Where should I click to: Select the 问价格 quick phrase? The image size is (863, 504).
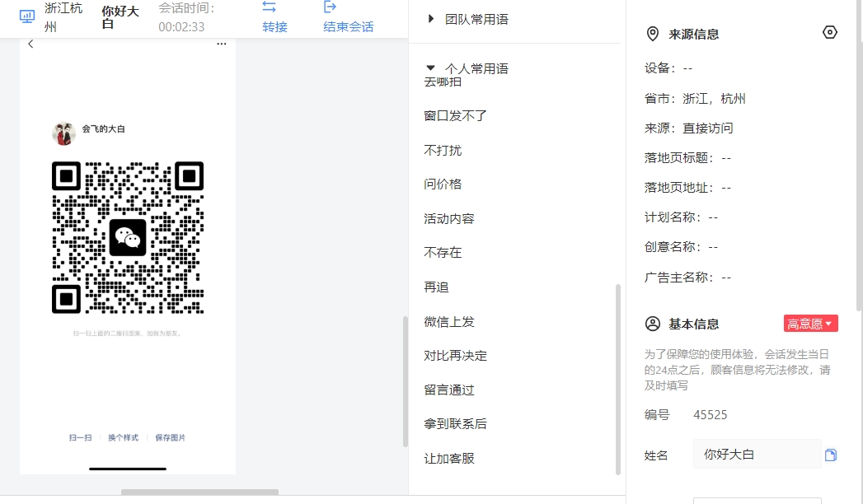point(443,184)
